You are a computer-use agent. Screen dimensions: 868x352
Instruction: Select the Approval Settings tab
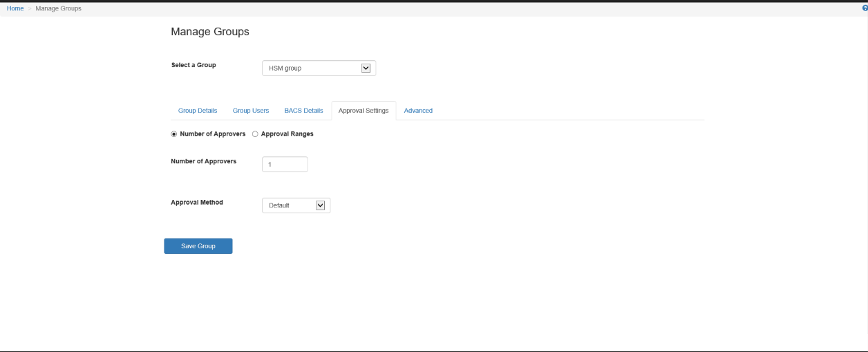(364, 111)
